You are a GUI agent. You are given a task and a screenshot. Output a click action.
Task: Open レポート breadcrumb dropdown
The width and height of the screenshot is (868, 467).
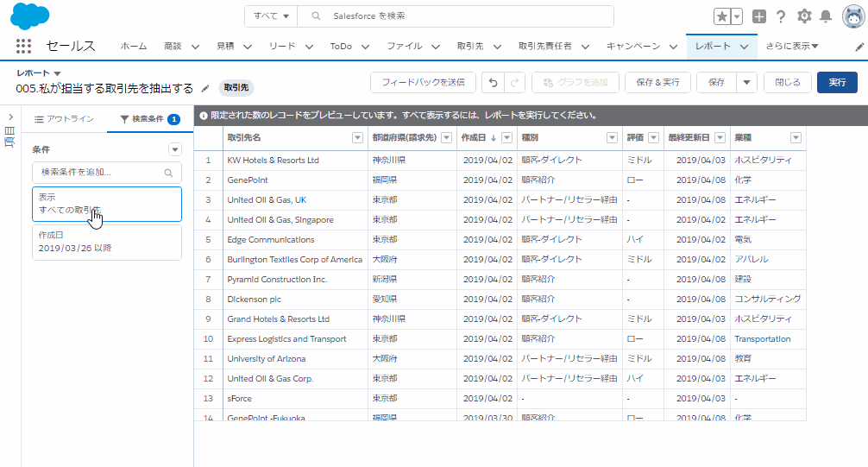click(x=57, y=73)
